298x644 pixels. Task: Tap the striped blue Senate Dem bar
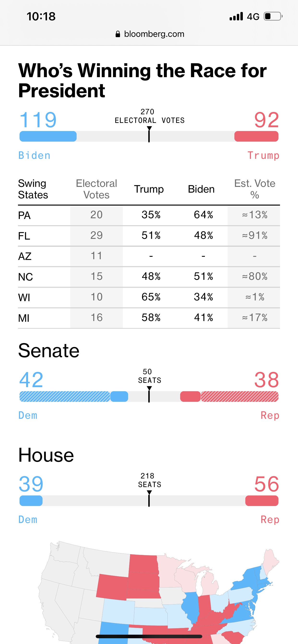coord(65,397)
